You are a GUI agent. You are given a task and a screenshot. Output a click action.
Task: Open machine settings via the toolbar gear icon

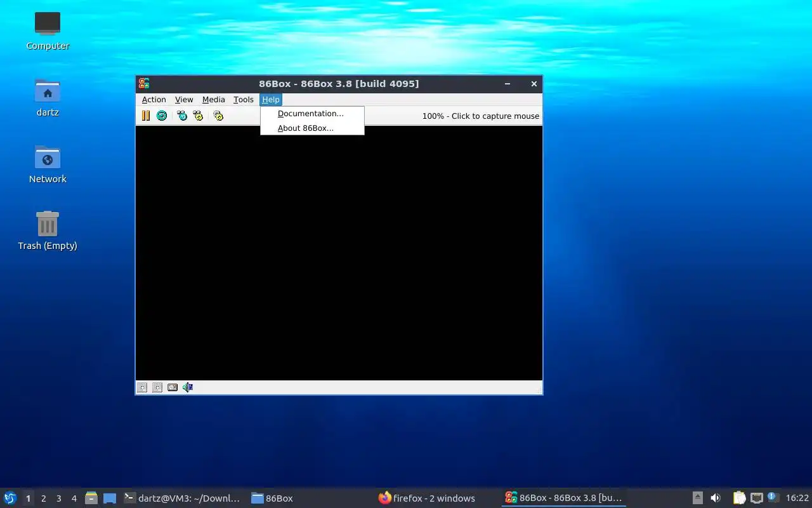(218, 116)
